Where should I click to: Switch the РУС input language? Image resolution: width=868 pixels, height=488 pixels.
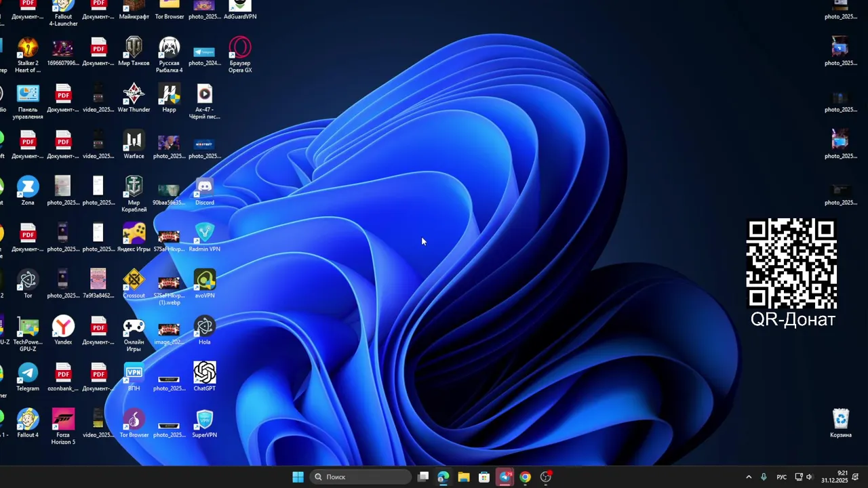[782, 477]
